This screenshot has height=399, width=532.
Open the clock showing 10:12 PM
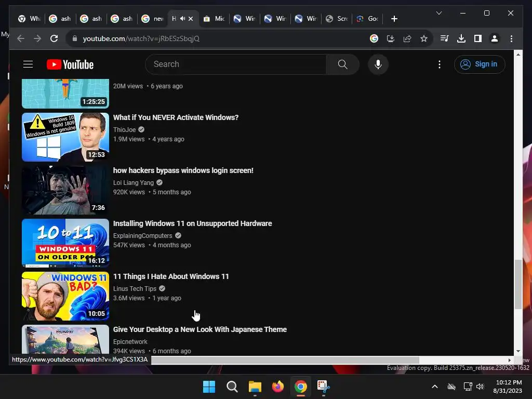click(x=508, y=387)
